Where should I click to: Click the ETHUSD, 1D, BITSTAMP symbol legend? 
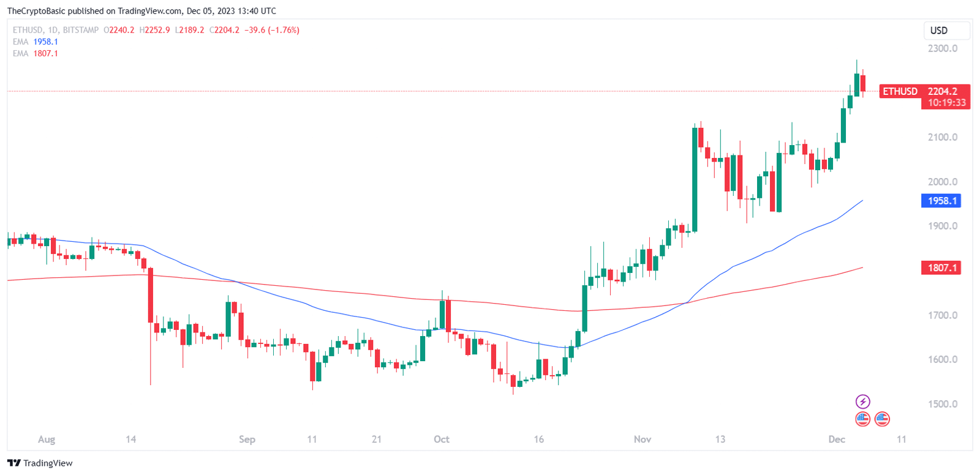[x=56, y=30]
